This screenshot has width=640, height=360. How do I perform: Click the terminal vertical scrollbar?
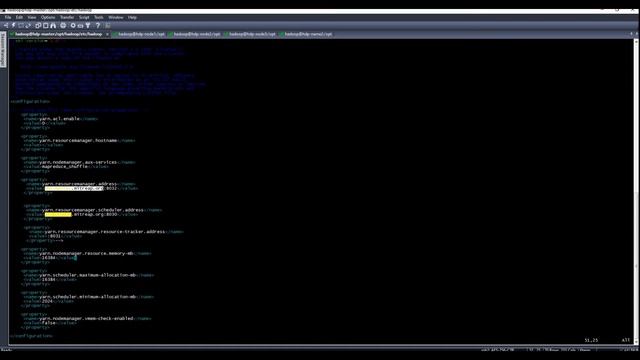point(636,192)
